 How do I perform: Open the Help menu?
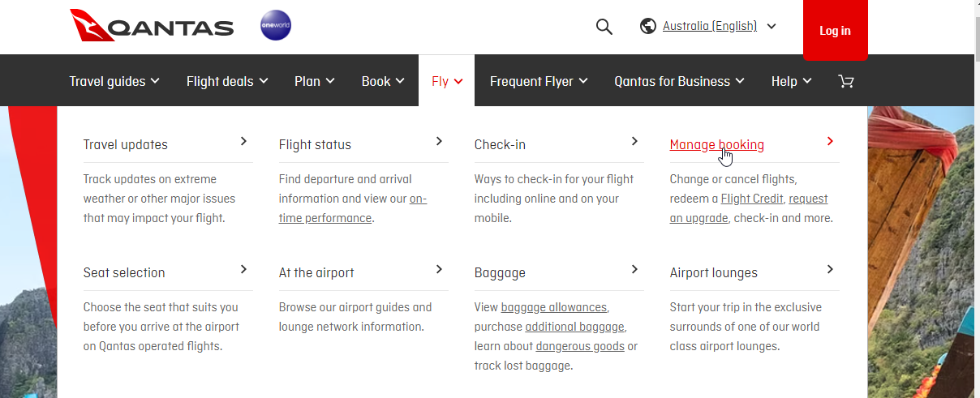pyautogui.click(x=791, y=81)
